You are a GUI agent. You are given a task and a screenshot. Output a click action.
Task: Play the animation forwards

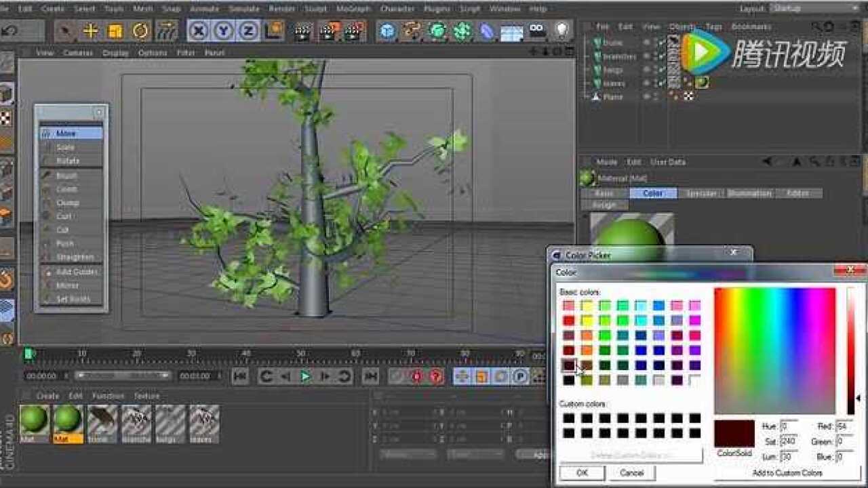pyautogui.click(x=305, y=376)
